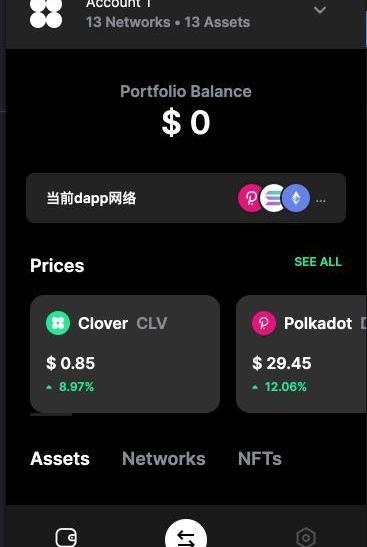Click the green Clover coin icon

pos(58,323)
